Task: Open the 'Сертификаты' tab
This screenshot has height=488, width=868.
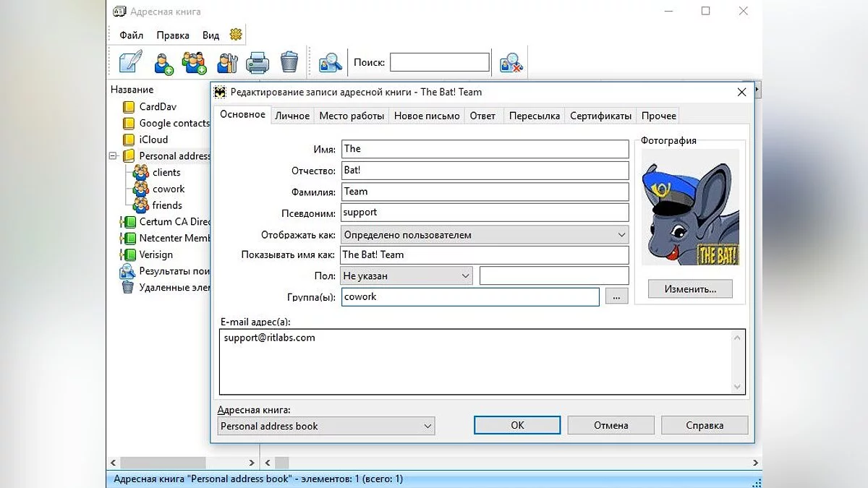Action: tap(600, 116)
